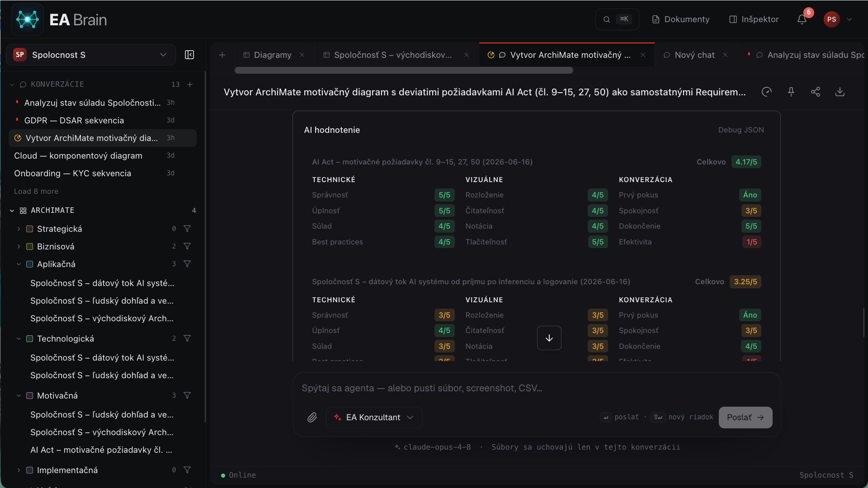Pin this conversation
868x488 pixels.
791,92
